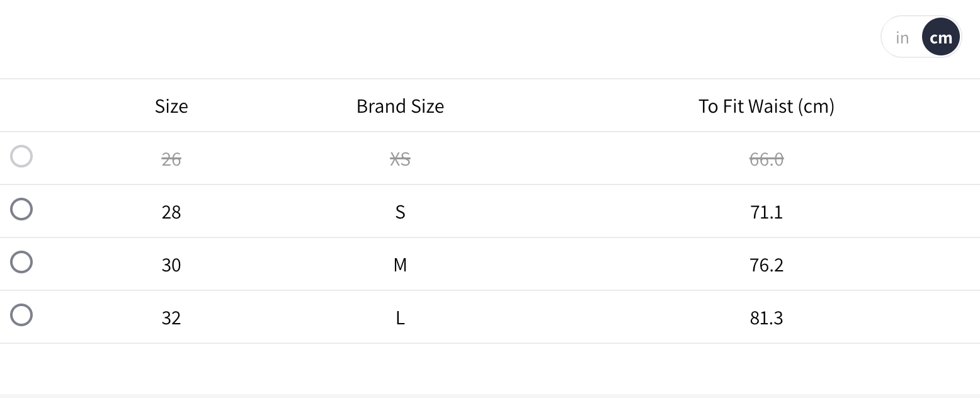Click the 81.3 waist measurement
Image resolution: width=980 pixels, height=398 pixels.
point(766,318)
